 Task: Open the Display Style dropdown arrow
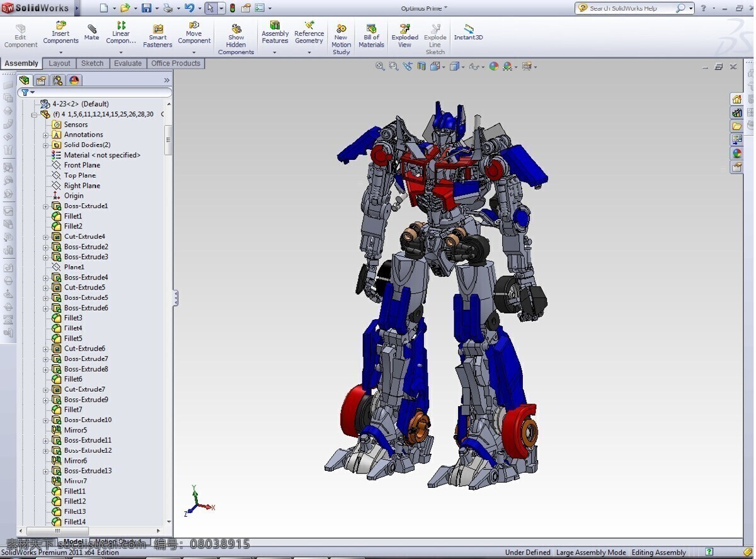click(x=462, y=67)
